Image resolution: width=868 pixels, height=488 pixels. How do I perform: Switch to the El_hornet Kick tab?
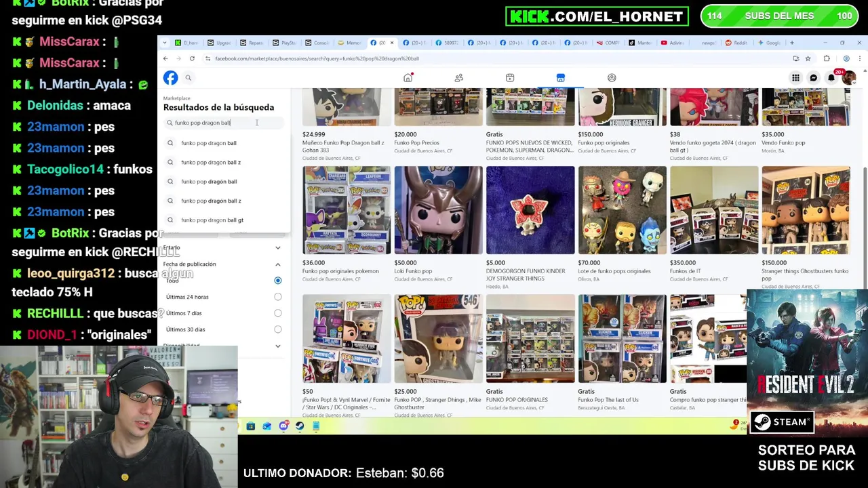pyautogui.click(x=186, y=43)
